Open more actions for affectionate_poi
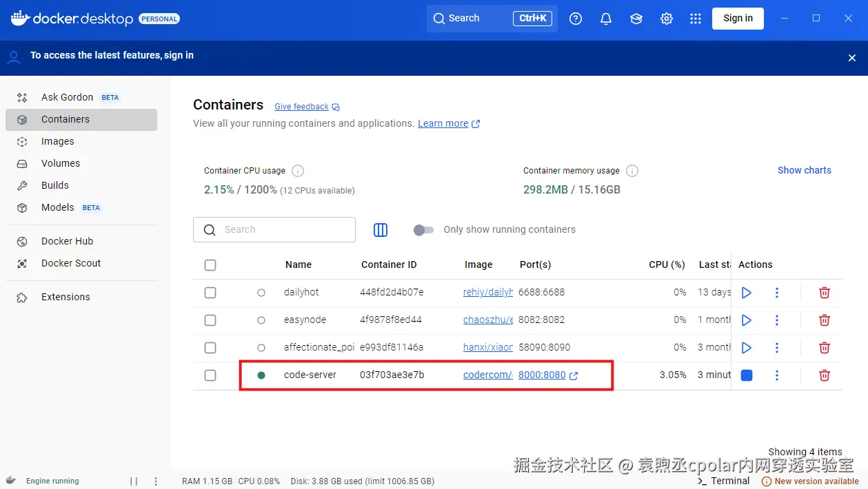This screenshot has height=489, width=868. [x=777, y=348]
